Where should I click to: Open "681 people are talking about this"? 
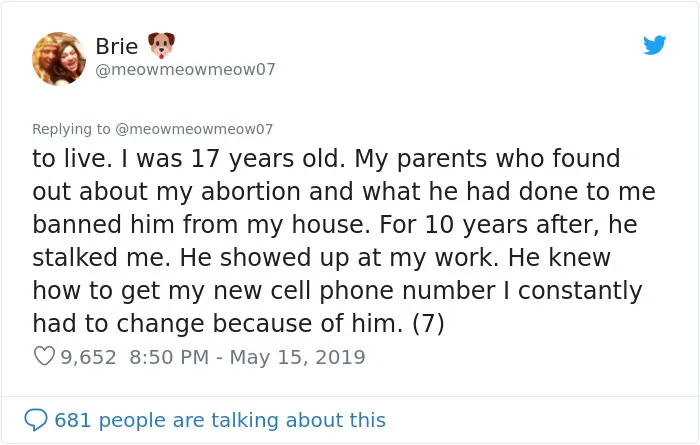coord(220,420)
